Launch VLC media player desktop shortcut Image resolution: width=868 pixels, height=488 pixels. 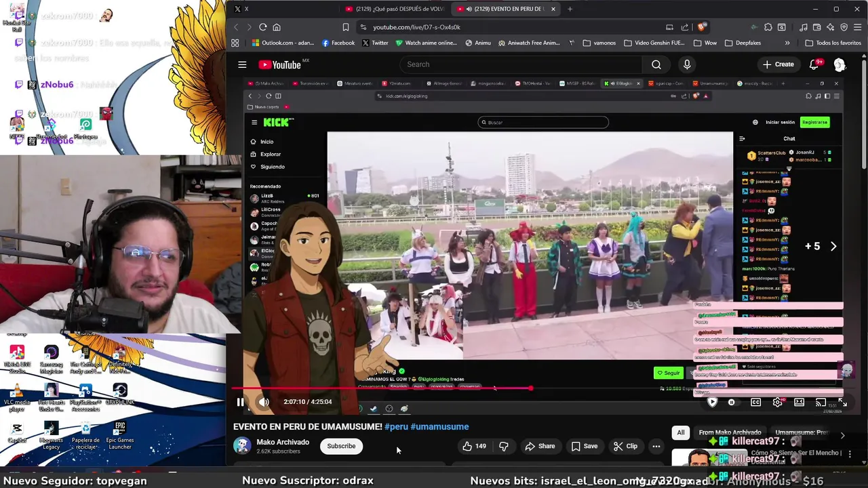click(x=17, y=397)
